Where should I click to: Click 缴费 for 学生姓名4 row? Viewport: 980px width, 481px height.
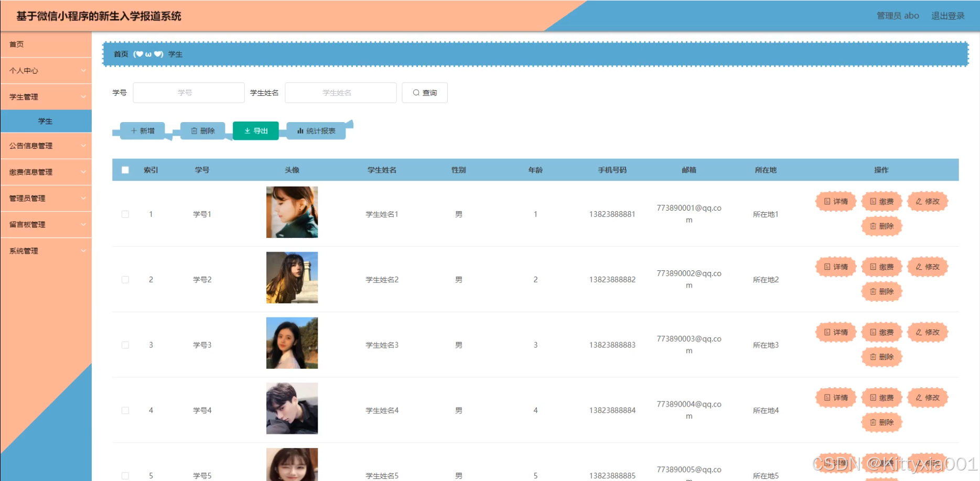(x=882, y=398)
